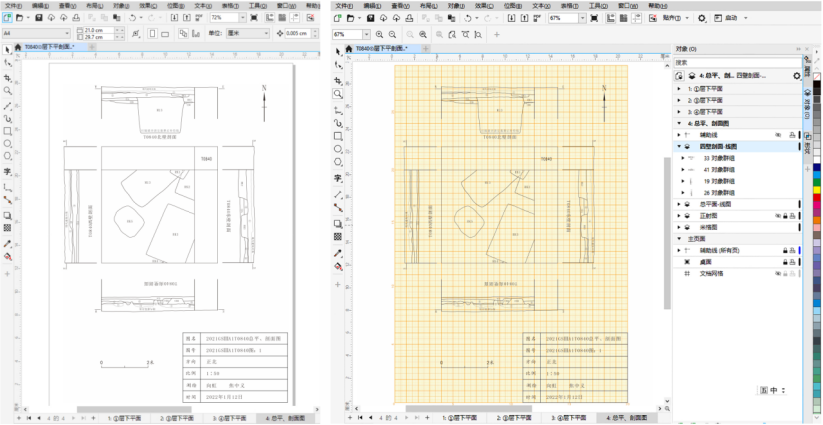Collapse the 四壁剖面-线图 layer
This screenshot has width=823, height=425.
pos(680,146)
